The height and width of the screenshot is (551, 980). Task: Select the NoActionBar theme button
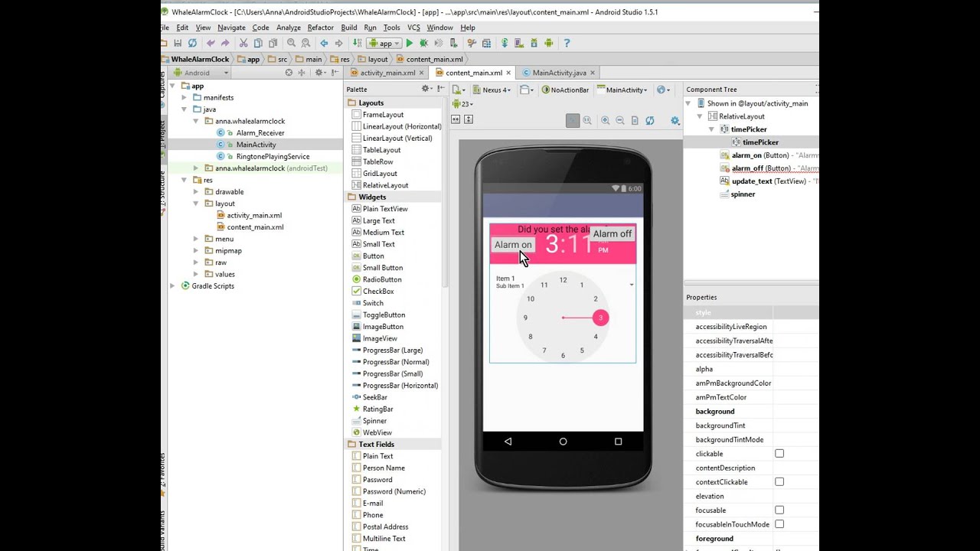[x=565, y=90]
